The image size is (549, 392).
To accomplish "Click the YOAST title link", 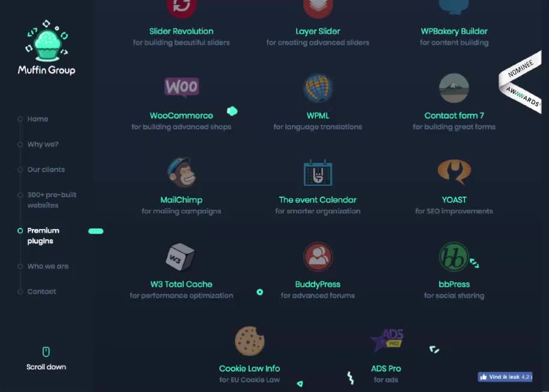I will pyautogui.click(x=454, y=200).
